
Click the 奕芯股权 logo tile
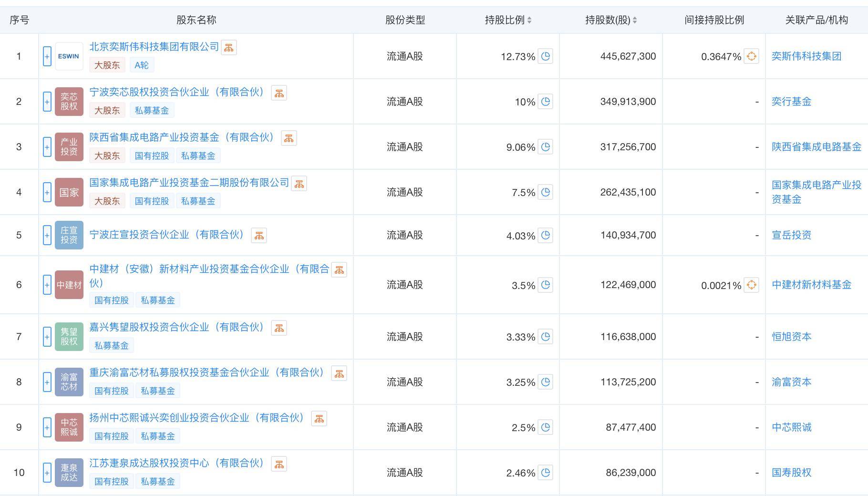pos(69,102)
